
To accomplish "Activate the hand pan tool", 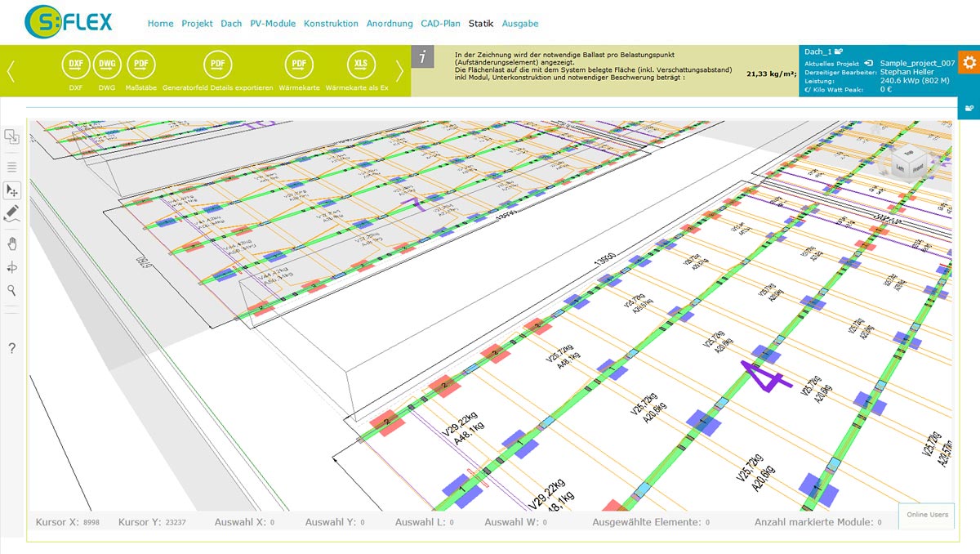I will (x=12, y=243).
